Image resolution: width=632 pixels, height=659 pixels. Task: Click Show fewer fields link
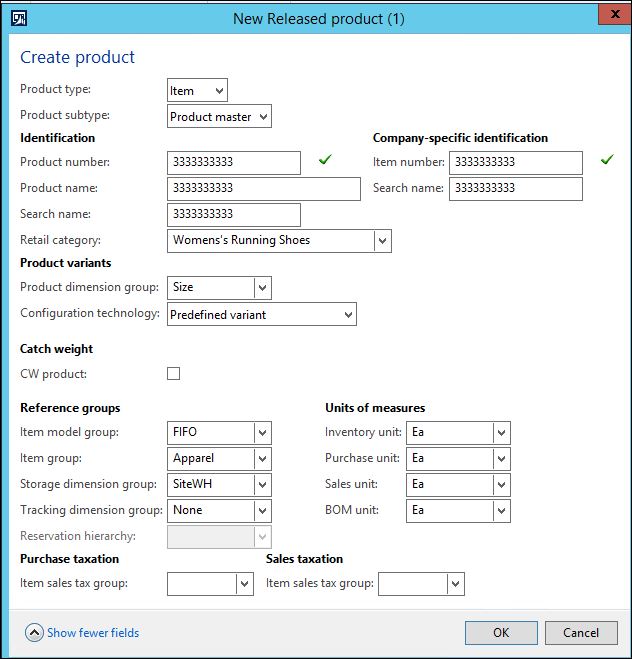coord(92,632)
